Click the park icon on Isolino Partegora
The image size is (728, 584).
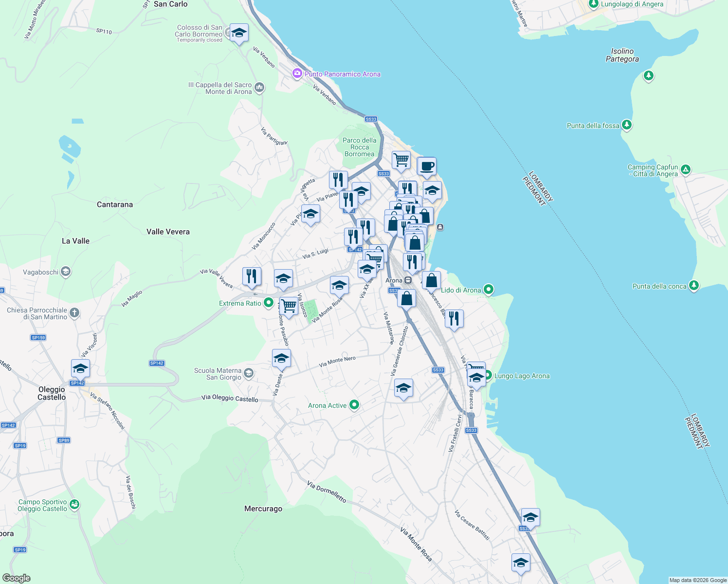click(649, 76)
